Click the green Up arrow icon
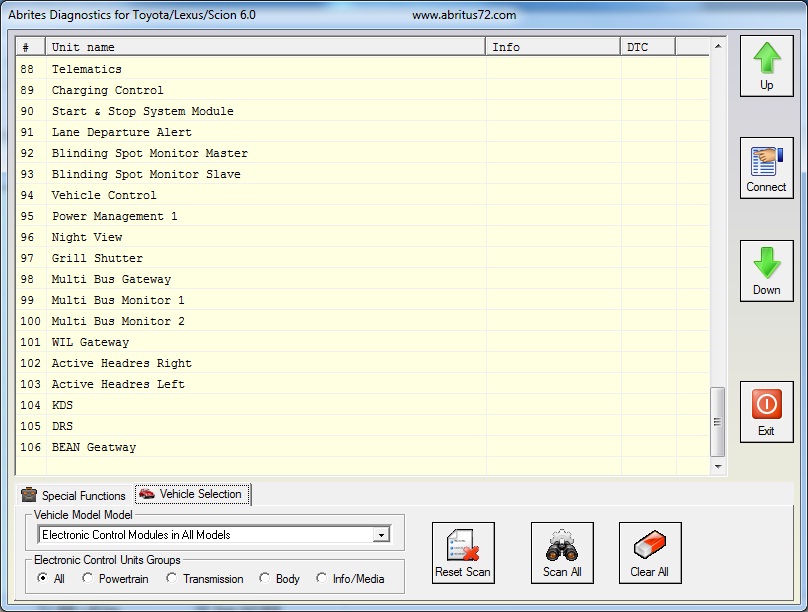 (x=767, y=58)
